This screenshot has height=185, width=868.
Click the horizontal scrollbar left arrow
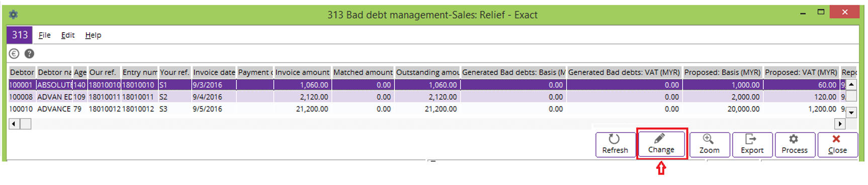tap(14, 124)
